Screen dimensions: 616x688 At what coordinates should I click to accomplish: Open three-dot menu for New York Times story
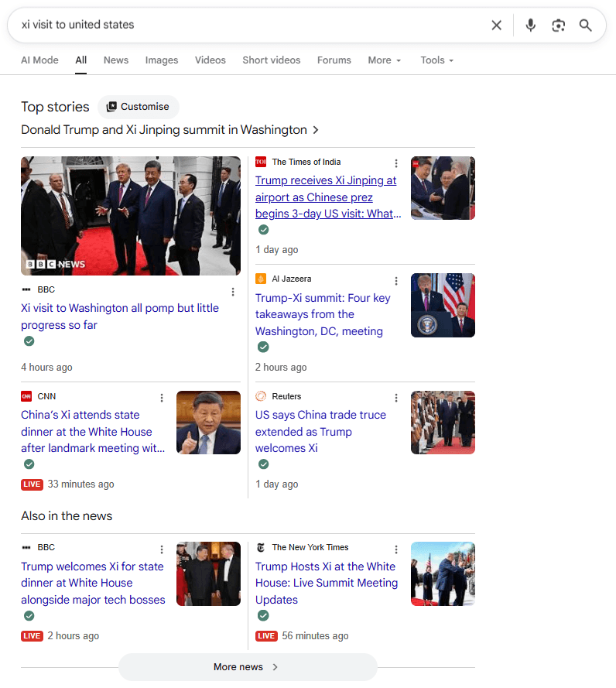pyautogui.click(x=396, y=549)
